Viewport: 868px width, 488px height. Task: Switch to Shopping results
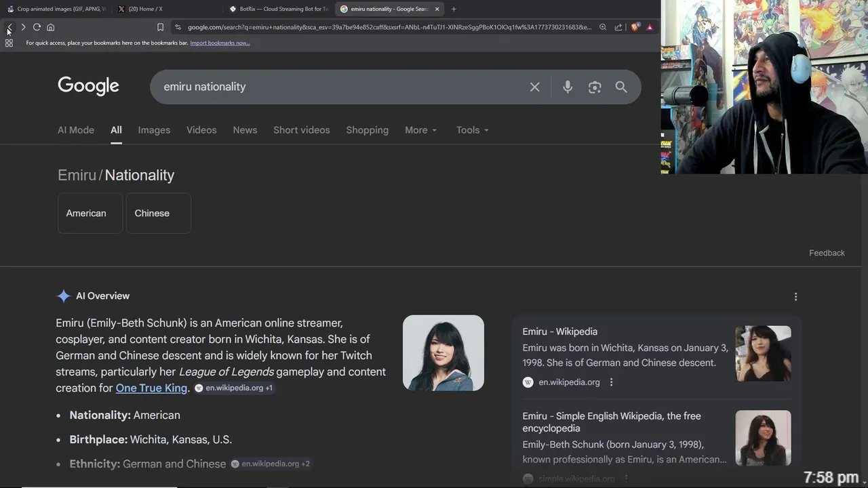(368, 130)
